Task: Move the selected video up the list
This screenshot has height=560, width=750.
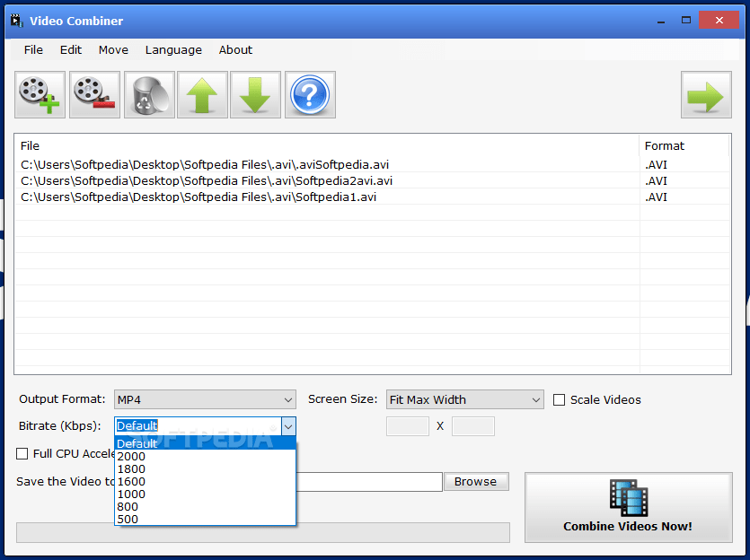Action: tap(202, 93)
